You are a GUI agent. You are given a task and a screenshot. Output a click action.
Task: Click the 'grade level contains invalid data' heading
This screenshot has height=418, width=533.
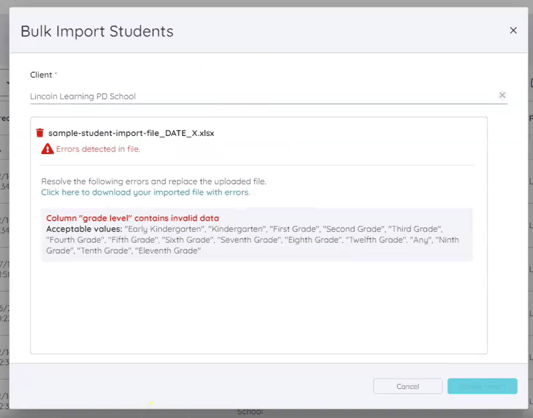[133, 218]
